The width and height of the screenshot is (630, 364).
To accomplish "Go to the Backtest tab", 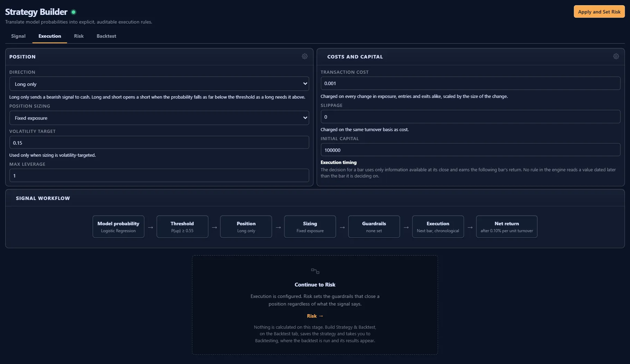I will pos(106,36).
